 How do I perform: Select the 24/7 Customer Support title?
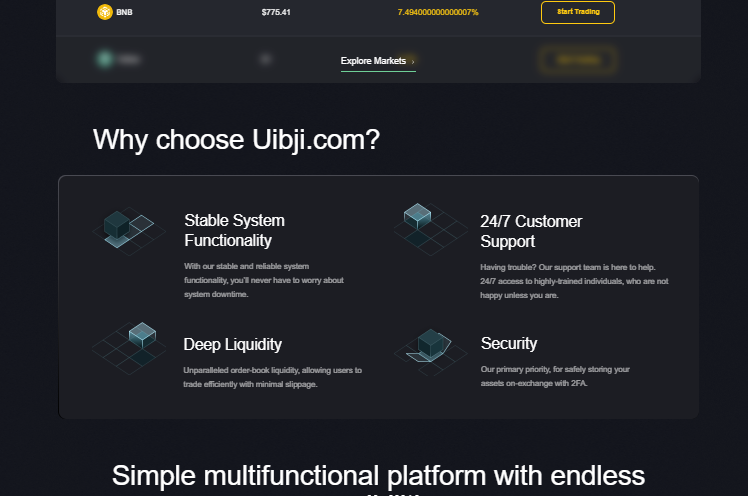[531, 231]
